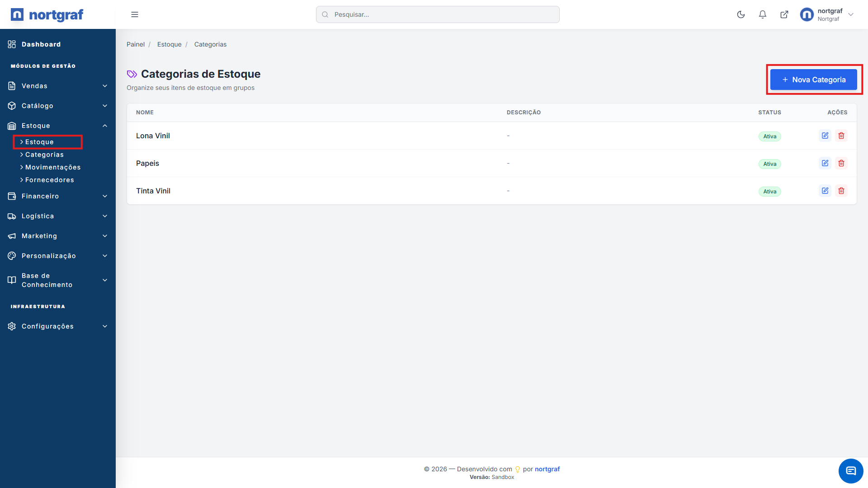Open notifications bell icon

click(762, 14)
